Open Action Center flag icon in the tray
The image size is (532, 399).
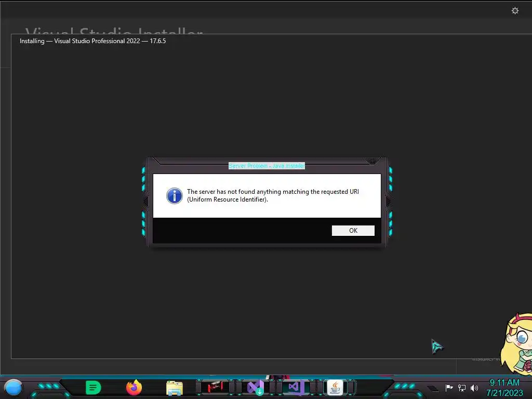pos(449,388)
